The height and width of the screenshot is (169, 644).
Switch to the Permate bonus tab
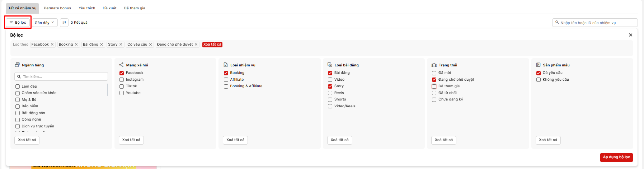[57, 8]
